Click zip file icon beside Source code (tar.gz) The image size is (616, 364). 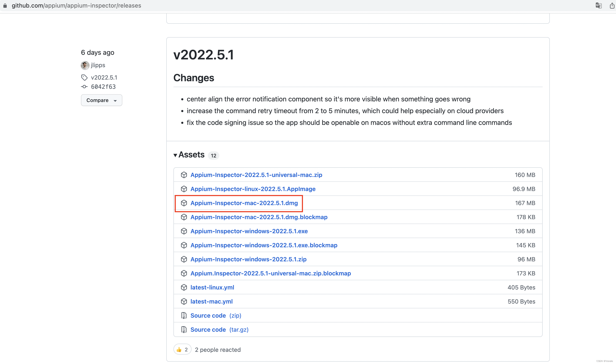(184, 330)
